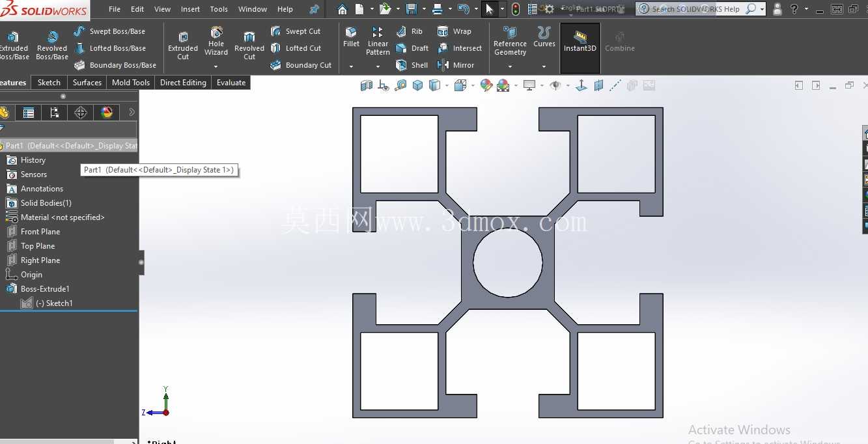
Task: Open the Hole Wizard
Action: pyautogui.click(x=216, y=41)
